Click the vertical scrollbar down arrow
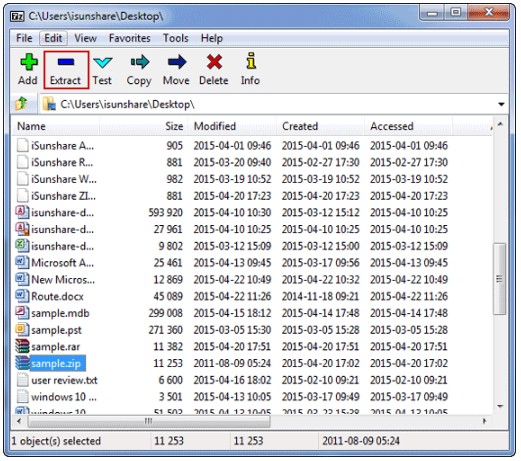Screen dimensions: 521x461 coord(500,406)
